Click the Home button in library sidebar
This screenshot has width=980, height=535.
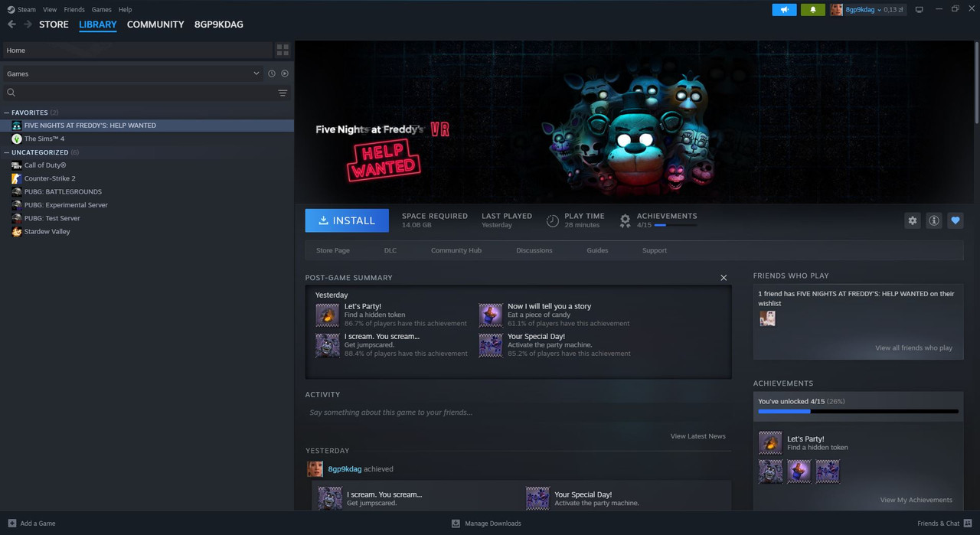pos(137,51)
